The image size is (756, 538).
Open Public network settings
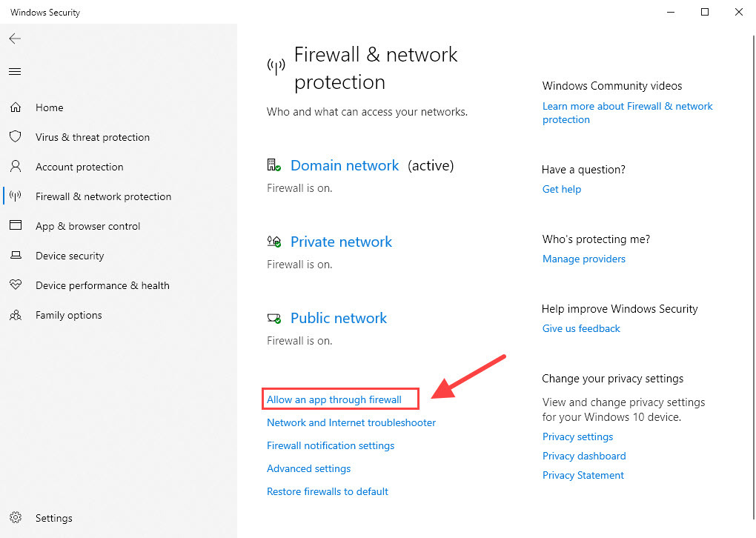pos(339,318)
